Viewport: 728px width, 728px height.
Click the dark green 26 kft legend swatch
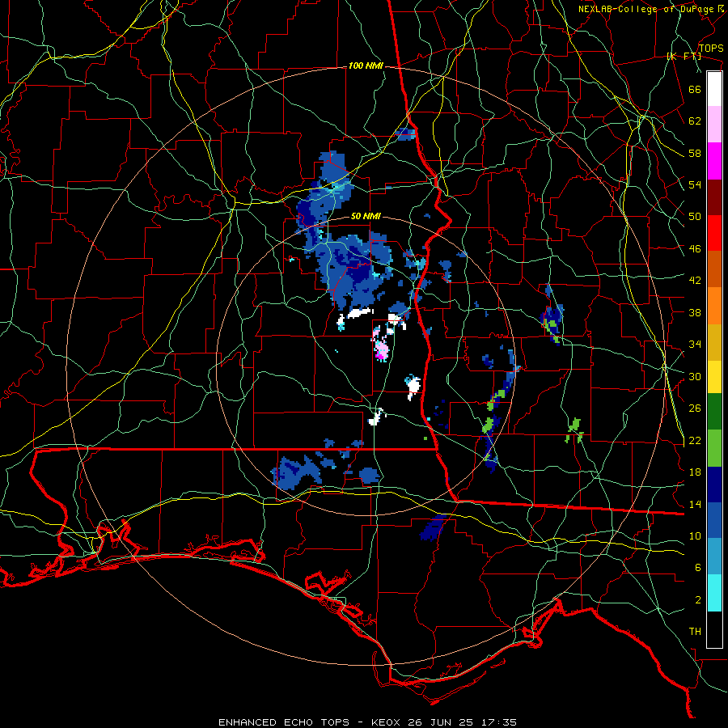pos(714,412)
